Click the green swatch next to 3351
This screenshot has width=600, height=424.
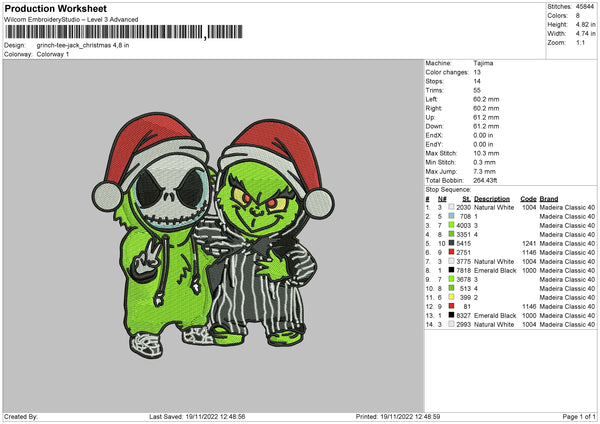pos(451,235)
